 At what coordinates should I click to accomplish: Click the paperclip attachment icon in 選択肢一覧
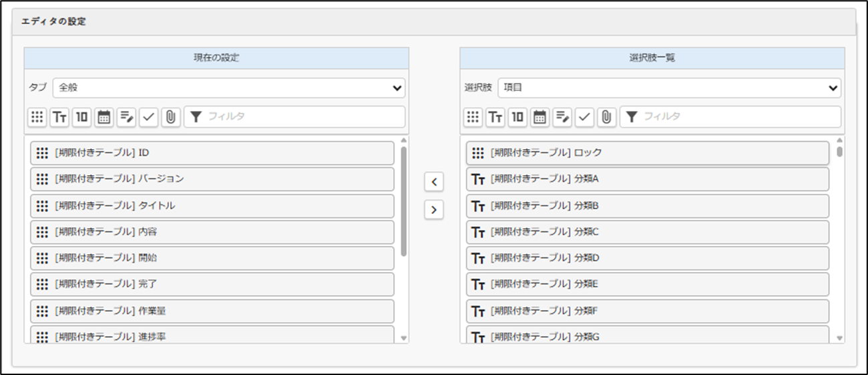pos(606,117)
